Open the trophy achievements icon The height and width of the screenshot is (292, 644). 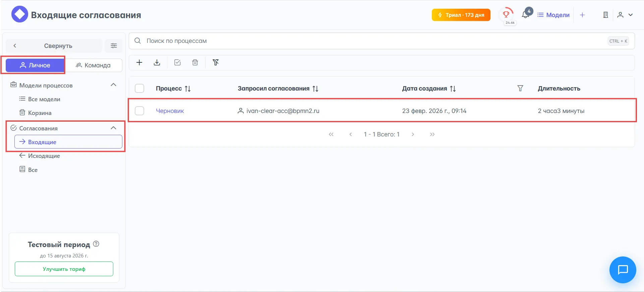506,14
